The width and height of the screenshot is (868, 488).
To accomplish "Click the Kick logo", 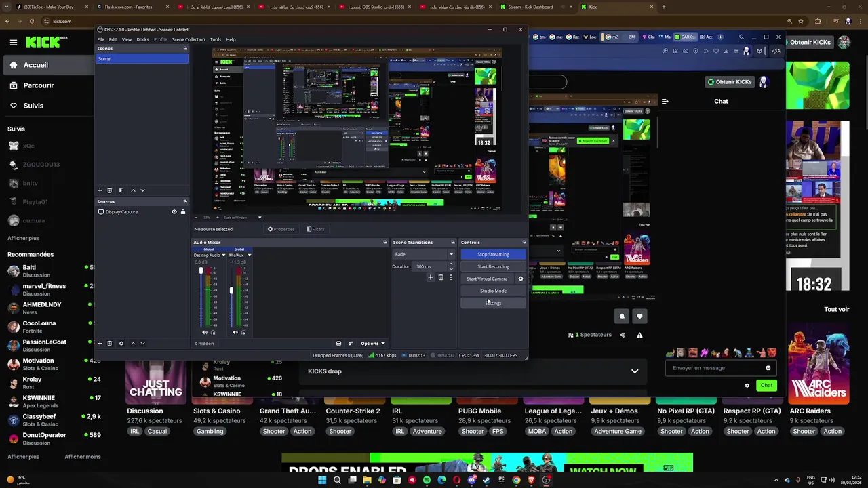I will [47, 42].
